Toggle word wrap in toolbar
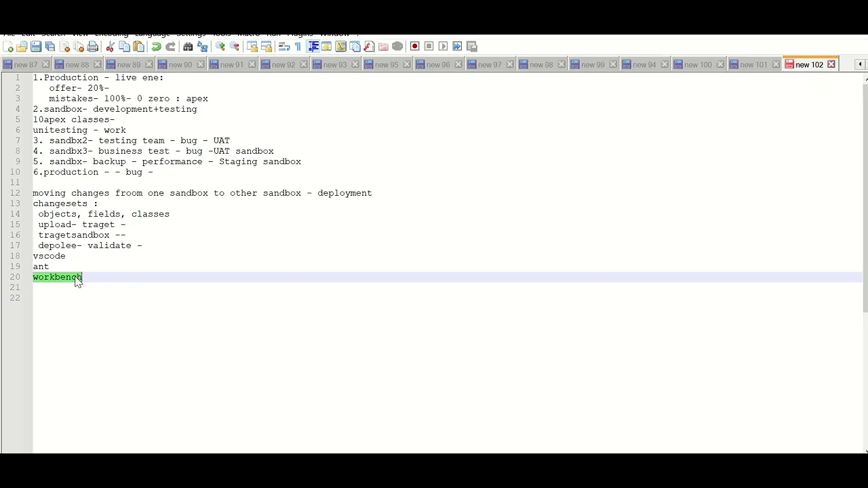This screenshot has width=868, height=488. point(284,46)
